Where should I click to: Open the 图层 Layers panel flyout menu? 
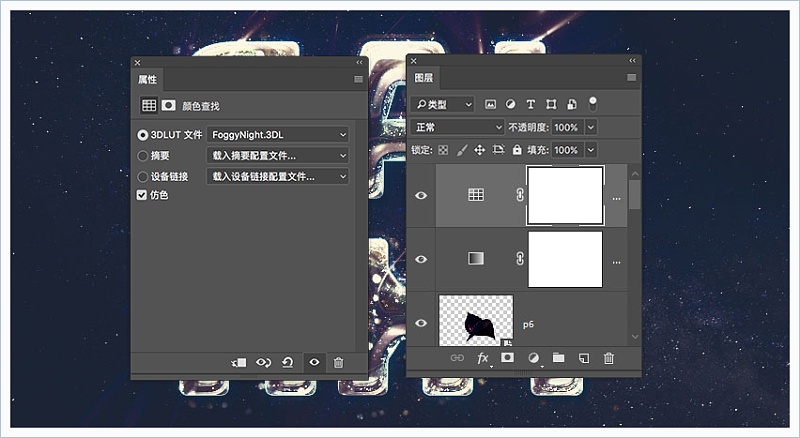coord(631,78)
